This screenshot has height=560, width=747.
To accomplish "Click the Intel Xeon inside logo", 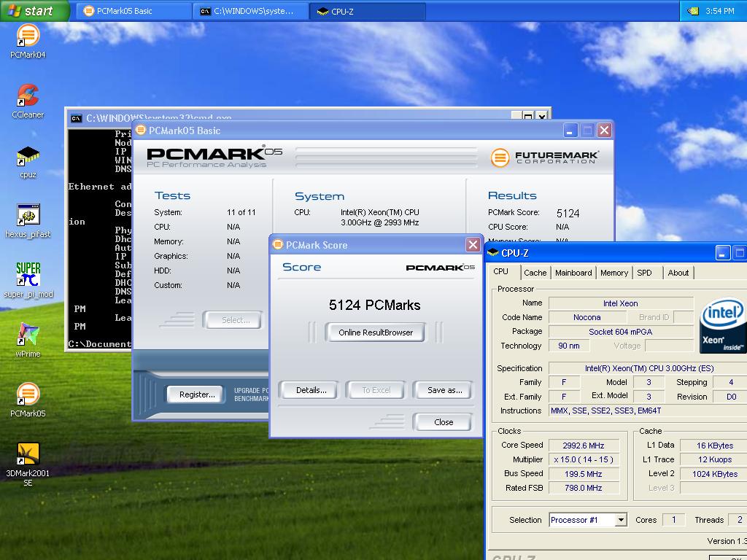I will 723,324.
